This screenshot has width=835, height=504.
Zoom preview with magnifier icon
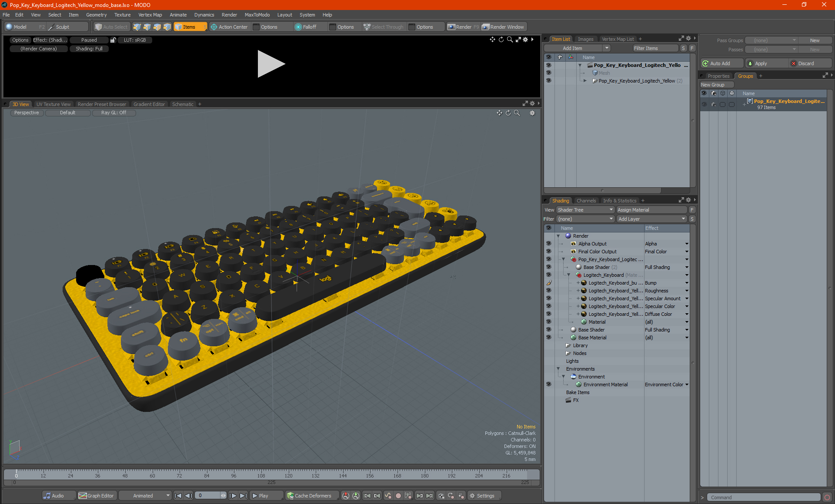pyautogui.click(x=510, y=40)
